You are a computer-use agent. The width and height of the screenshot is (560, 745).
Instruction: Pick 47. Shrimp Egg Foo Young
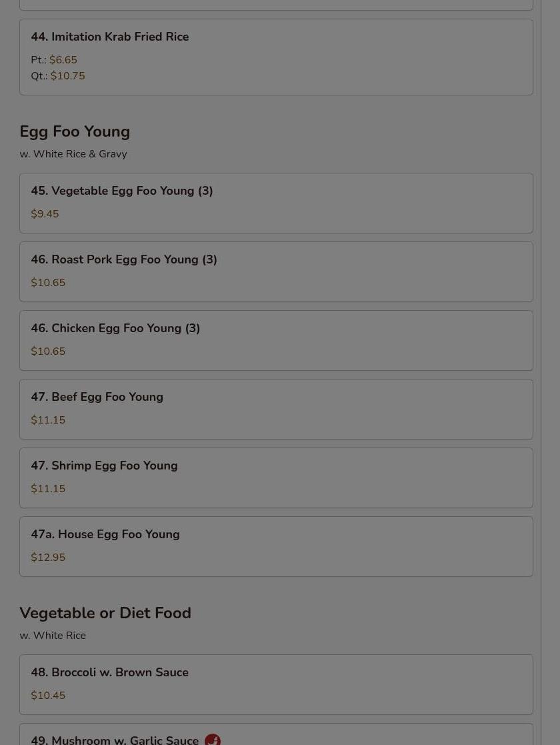pyautogui.click(x=105, y=466)
